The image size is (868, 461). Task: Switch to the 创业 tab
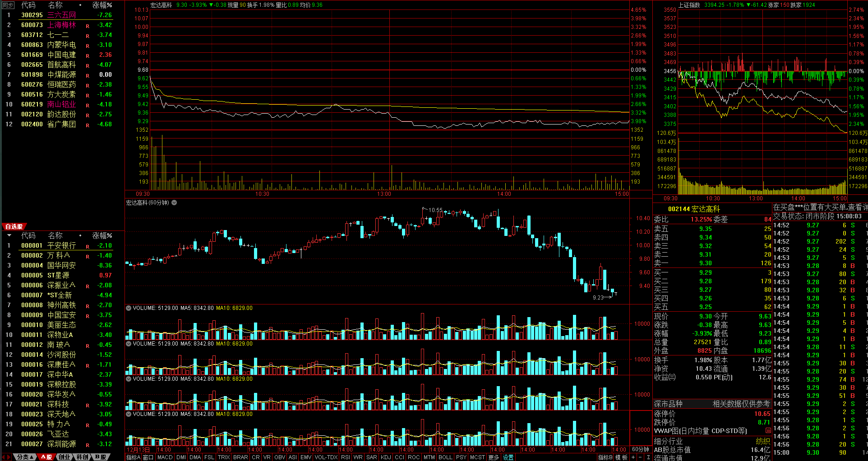click(x=65, y=457)
